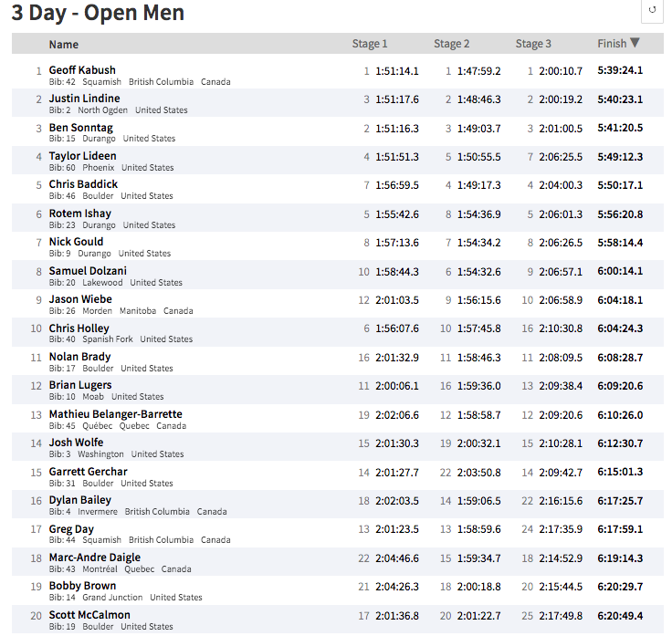The height and width of the screenshot is (636, 672).
Task: Open Geoff Kabush's racer profile
Action: tap(82, 70)
